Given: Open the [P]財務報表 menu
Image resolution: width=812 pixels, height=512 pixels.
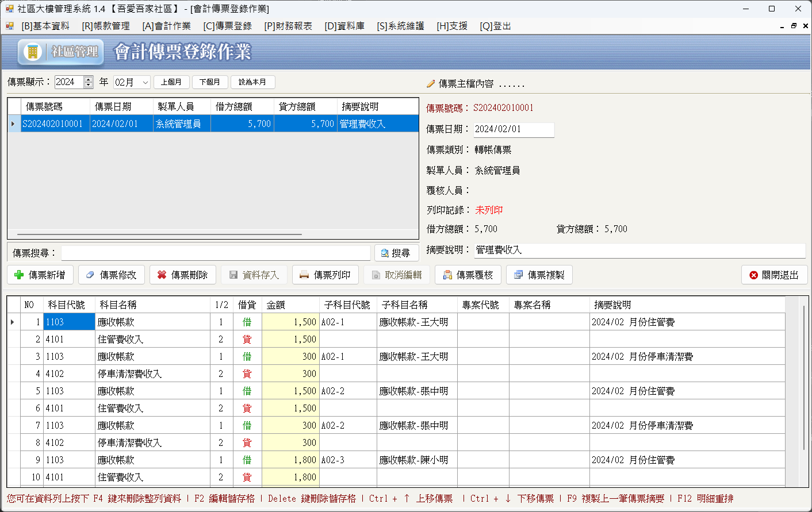Looking at the screenshot, I should pos(288,26).
